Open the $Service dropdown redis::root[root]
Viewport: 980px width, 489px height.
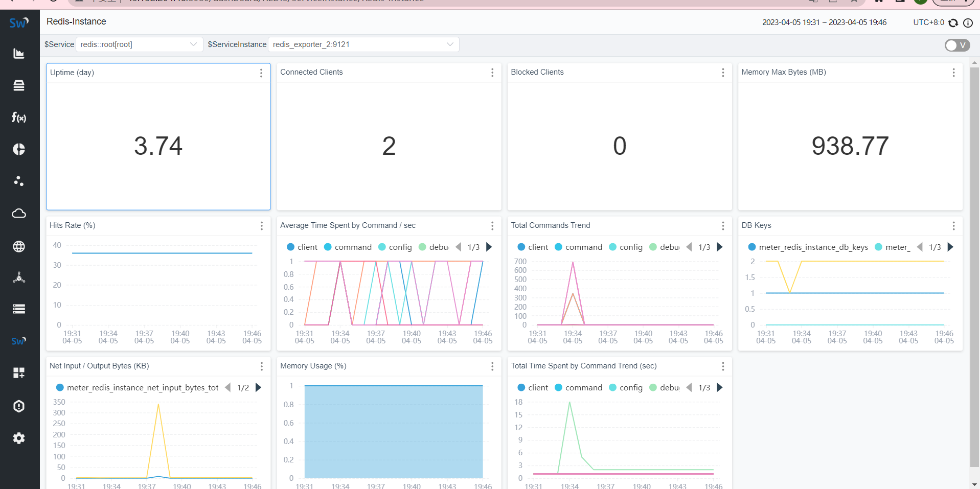coord(139,44)
